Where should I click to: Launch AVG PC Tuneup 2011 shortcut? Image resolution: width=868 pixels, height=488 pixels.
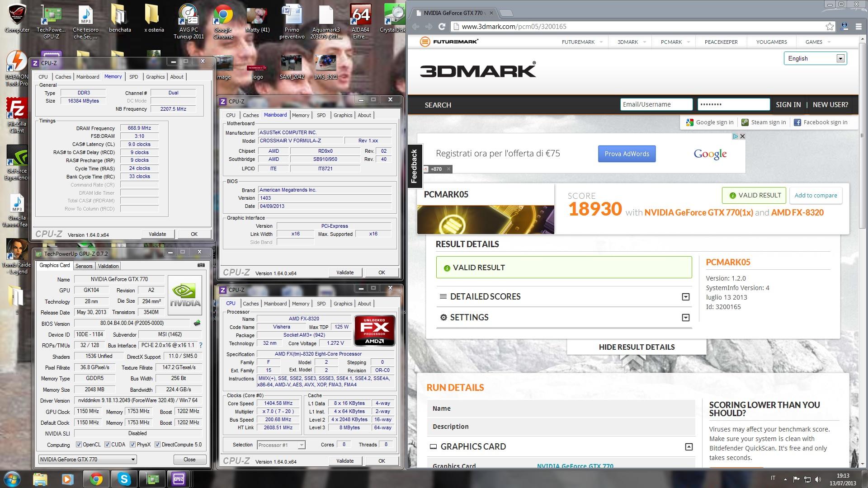[x=189, y=22]
